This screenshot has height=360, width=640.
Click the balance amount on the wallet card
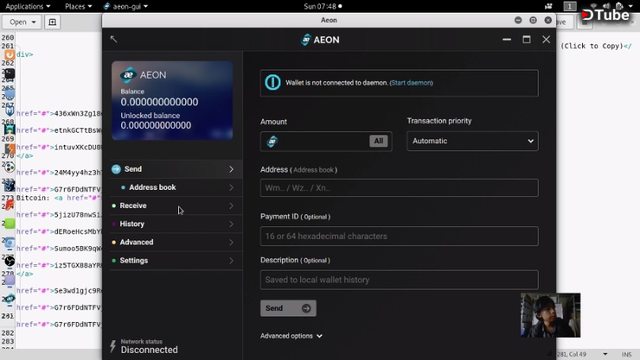pos(159,102)
